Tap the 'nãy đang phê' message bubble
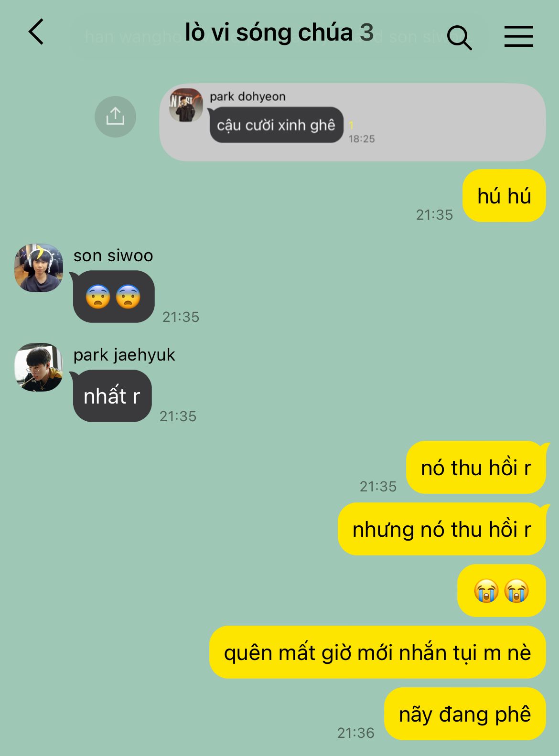The width and height of the screenshot is (559, 756). [x=465, y=714]
